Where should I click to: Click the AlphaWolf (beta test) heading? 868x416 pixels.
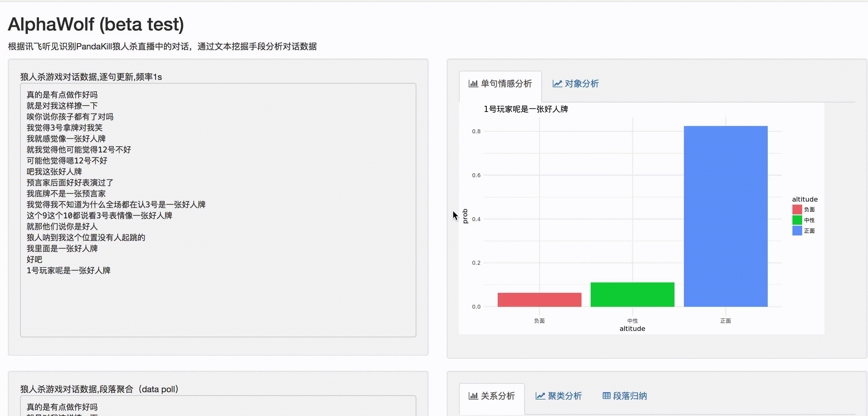[96, 24]
